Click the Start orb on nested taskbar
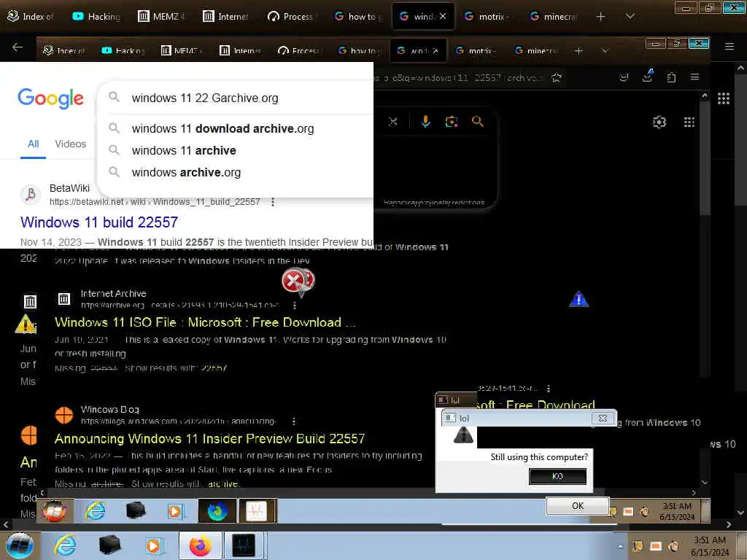 click(x=54, y=511)
